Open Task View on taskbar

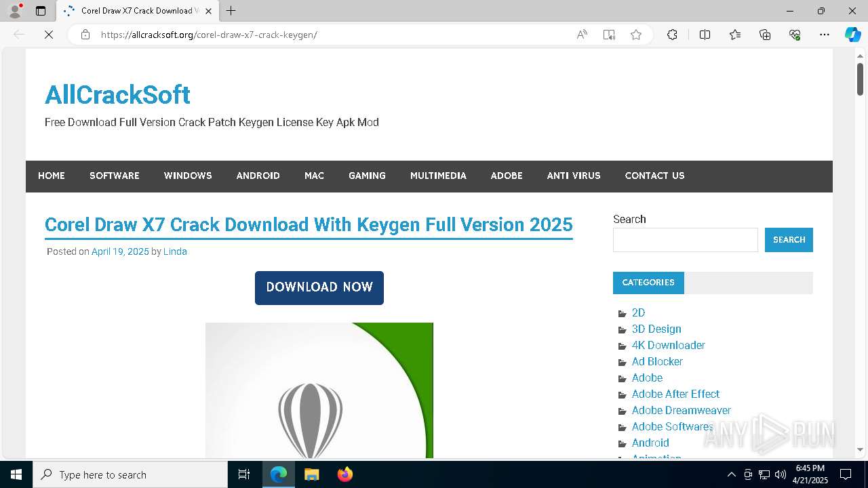pos(244,474)
